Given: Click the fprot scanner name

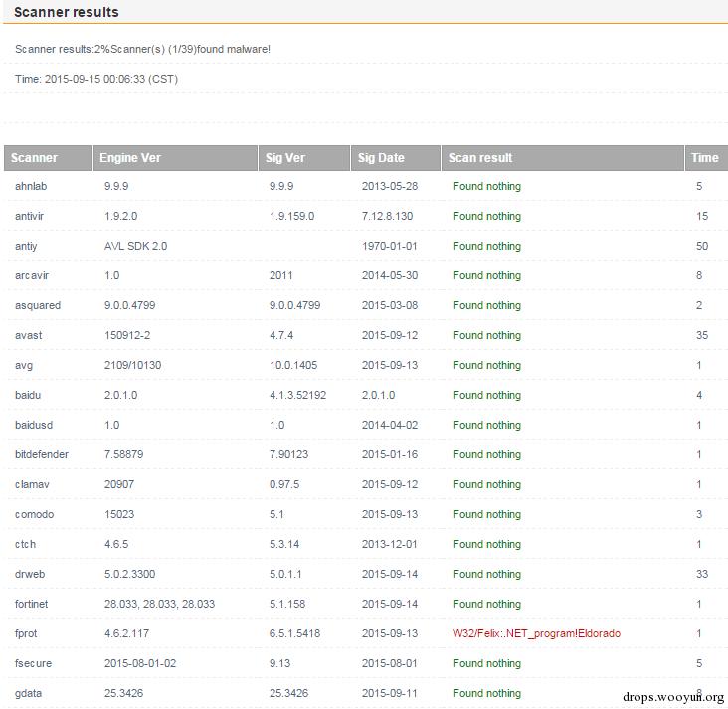Looking at the screenshot, I should 27,633.
